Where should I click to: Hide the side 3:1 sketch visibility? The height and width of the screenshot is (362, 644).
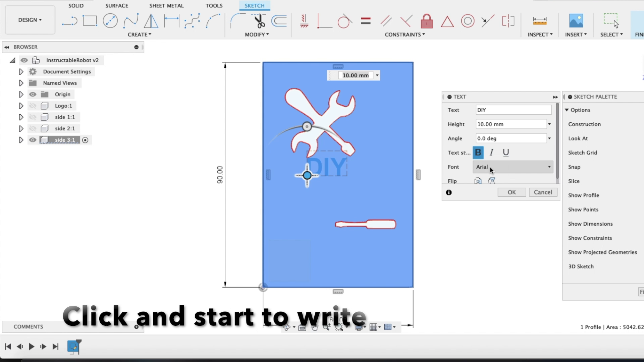tap(33, 140)
